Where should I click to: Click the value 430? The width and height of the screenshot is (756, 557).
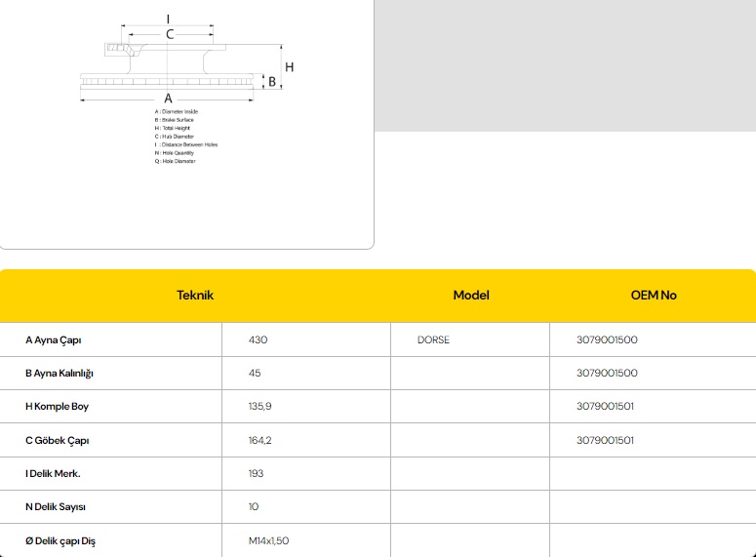(x=258, y=339)
